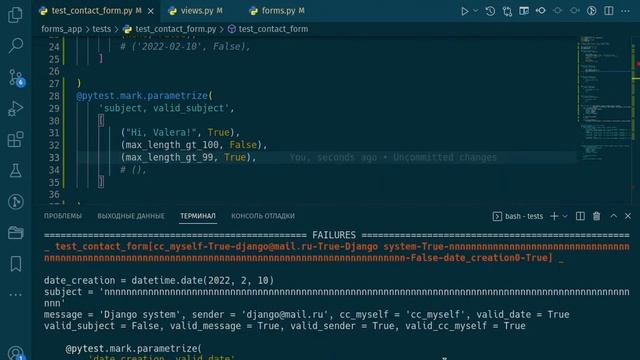Screen dimensions: 640x360
Task: Close the bottom panel
Action: (628, 216)
